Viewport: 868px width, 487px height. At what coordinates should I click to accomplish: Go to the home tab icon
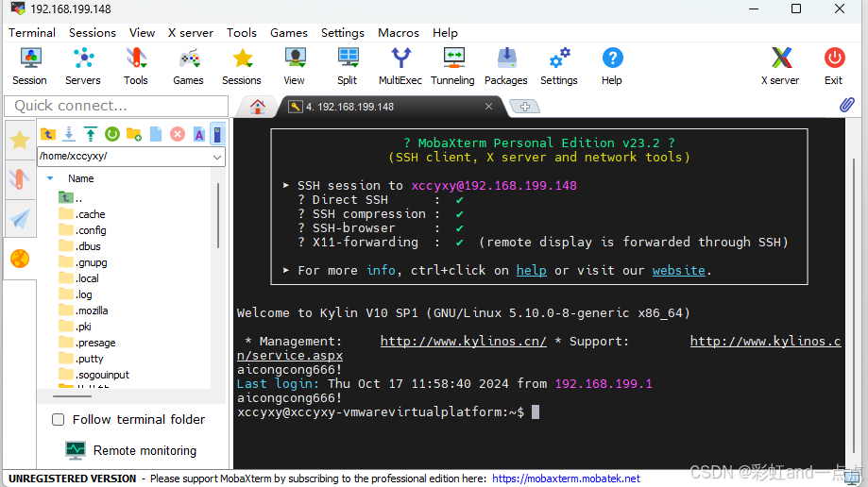click(x=258, y=107)
